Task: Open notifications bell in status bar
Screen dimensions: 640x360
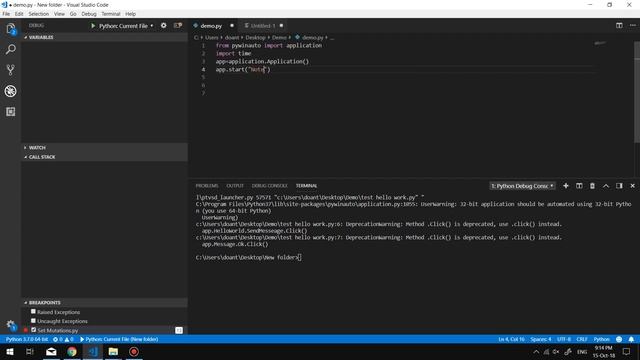Action: point(631,339)
